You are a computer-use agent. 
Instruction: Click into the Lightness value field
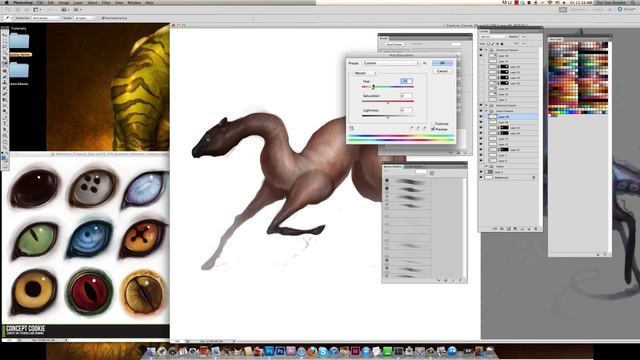[x=407, y=110]
